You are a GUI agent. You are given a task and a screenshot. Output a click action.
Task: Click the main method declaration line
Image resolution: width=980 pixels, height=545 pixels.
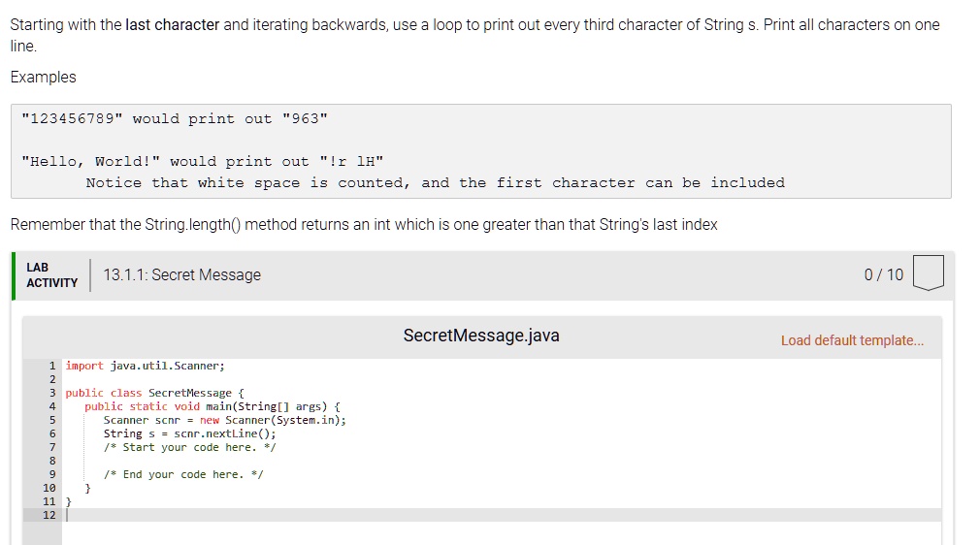pos(212,406)
